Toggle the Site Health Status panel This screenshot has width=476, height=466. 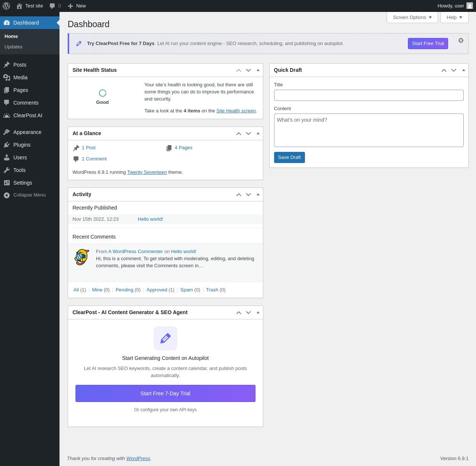tap(258, 70)
